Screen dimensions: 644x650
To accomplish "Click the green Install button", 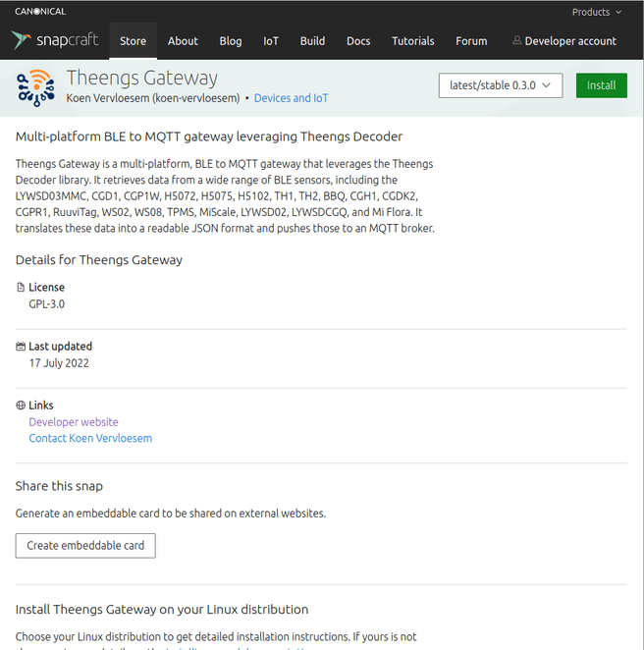I will pos(602,85).
